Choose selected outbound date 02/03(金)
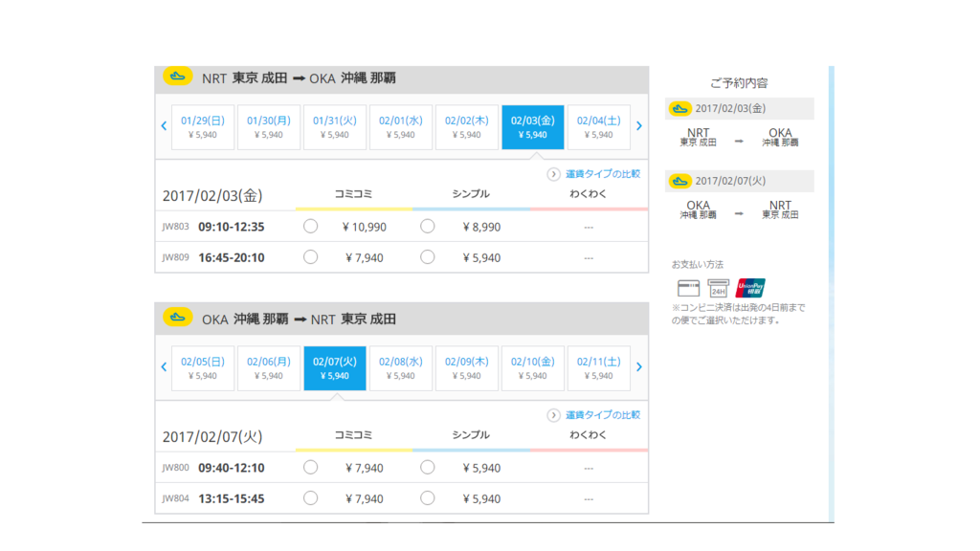980x551 pixels. [532, 127]
